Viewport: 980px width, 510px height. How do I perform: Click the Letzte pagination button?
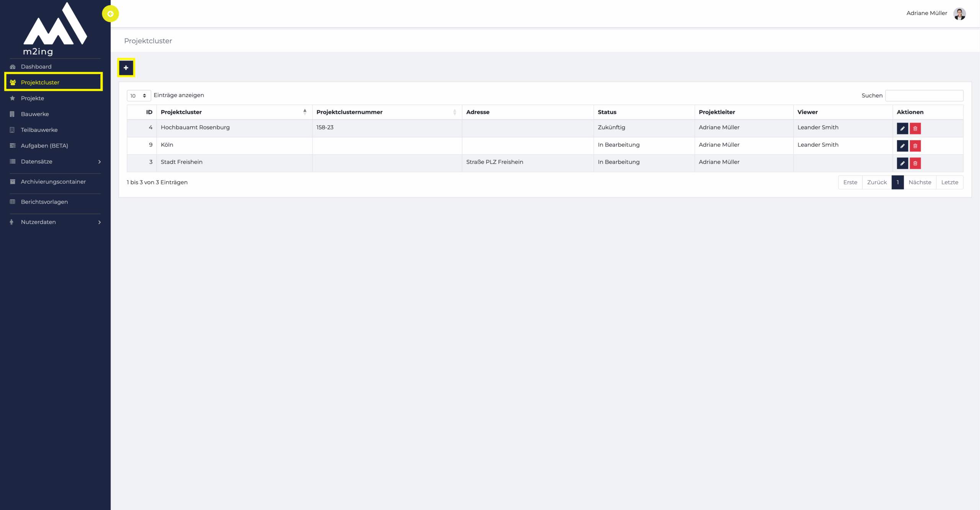(x=949, y=182)
